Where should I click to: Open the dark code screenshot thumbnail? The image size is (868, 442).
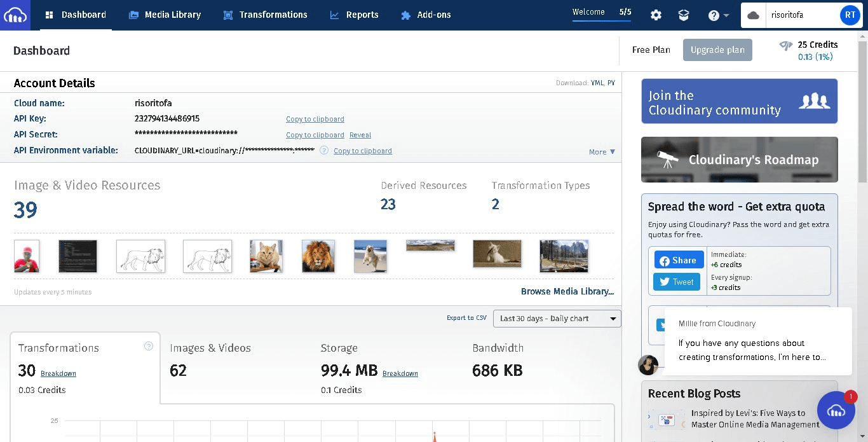[x=78, y=256]
